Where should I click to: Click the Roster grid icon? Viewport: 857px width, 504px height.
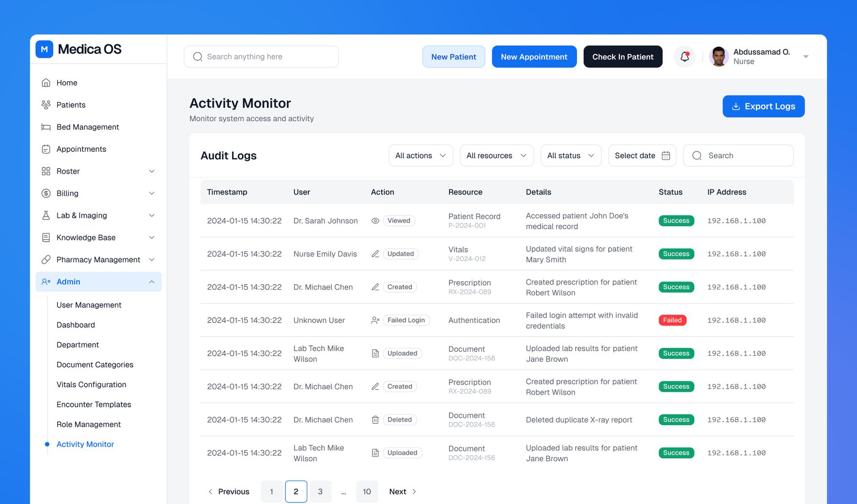tap(46, 171)
